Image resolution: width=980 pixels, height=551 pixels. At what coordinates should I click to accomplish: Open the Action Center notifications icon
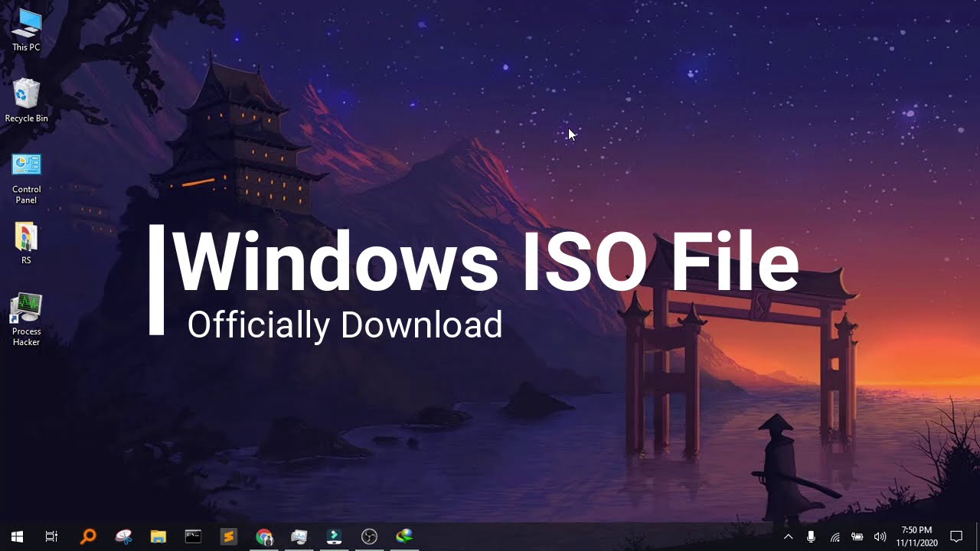(x=956, y=536)
